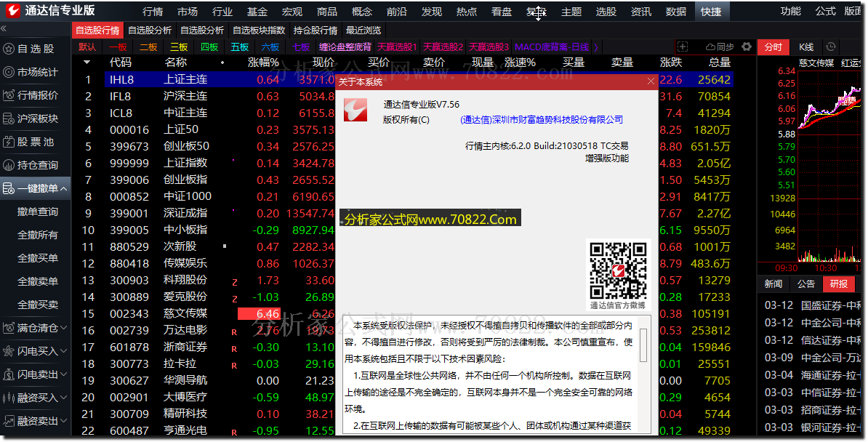Open the 基金 top menu
The image size is (868, 442).
pyautogui.click(x=257, y=11)
